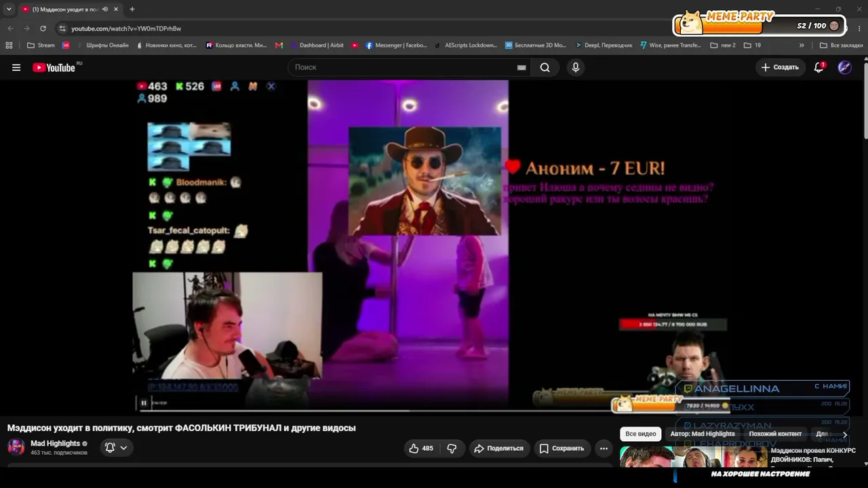Open the account avatar menu
Screen dimensions: 868x488
click(844, 67)
